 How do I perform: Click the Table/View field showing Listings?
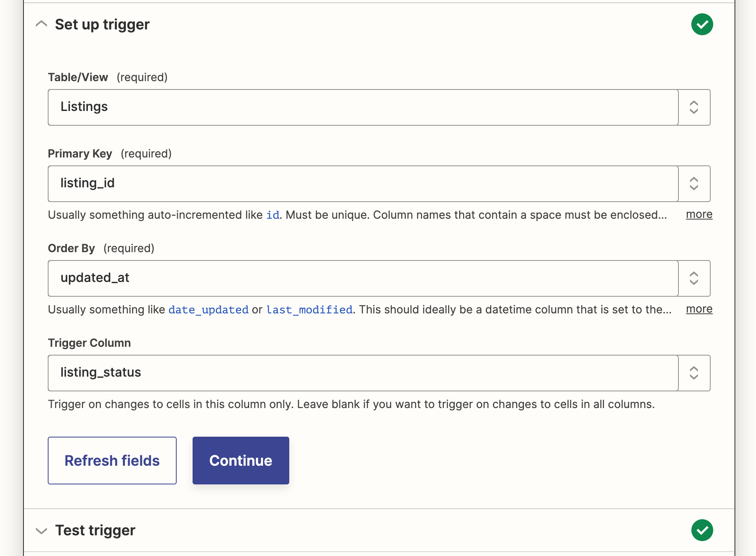[363, 107]
